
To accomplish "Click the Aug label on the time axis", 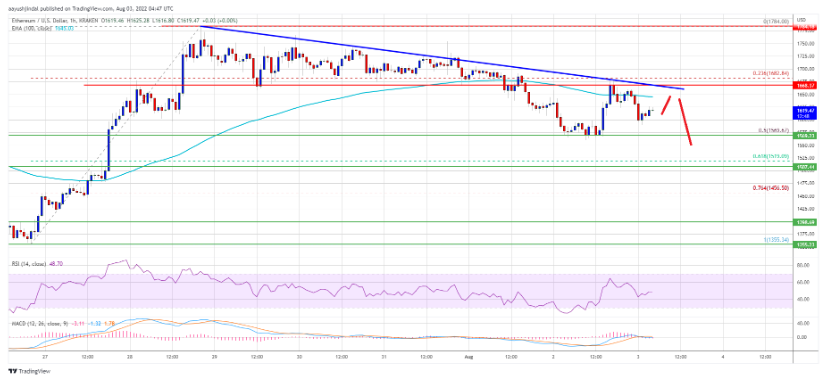I will click(469, 357).
